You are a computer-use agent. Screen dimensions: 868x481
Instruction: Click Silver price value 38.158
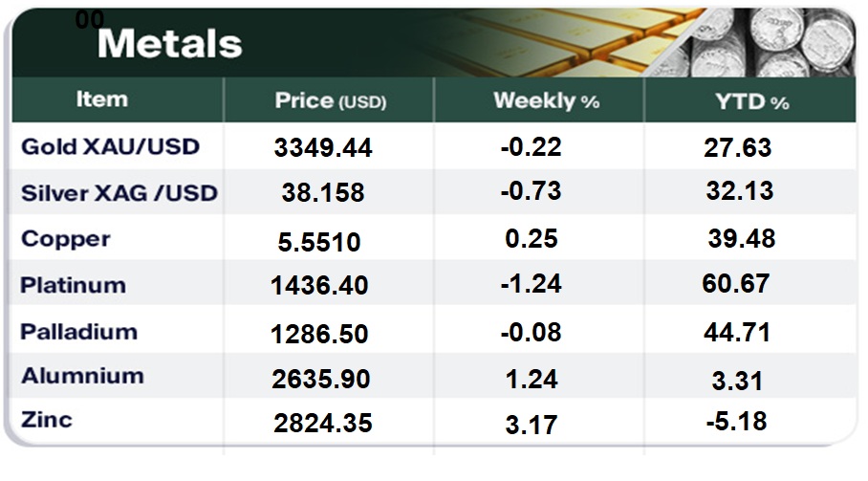tap(323, 193)
